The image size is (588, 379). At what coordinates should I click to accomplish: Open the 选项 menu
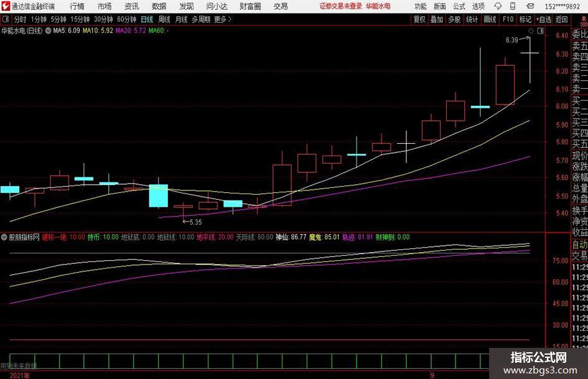[478, 6]
